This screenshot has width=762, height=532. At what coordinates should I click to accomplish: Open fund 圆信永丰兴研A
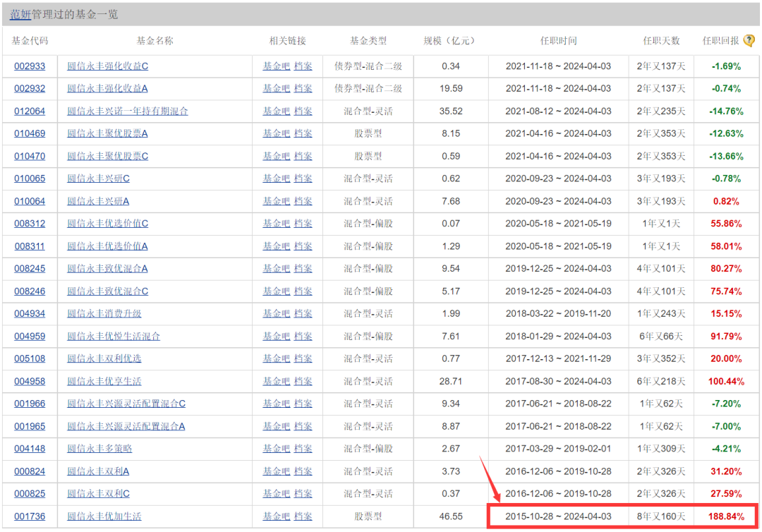[x=98, y=201]
